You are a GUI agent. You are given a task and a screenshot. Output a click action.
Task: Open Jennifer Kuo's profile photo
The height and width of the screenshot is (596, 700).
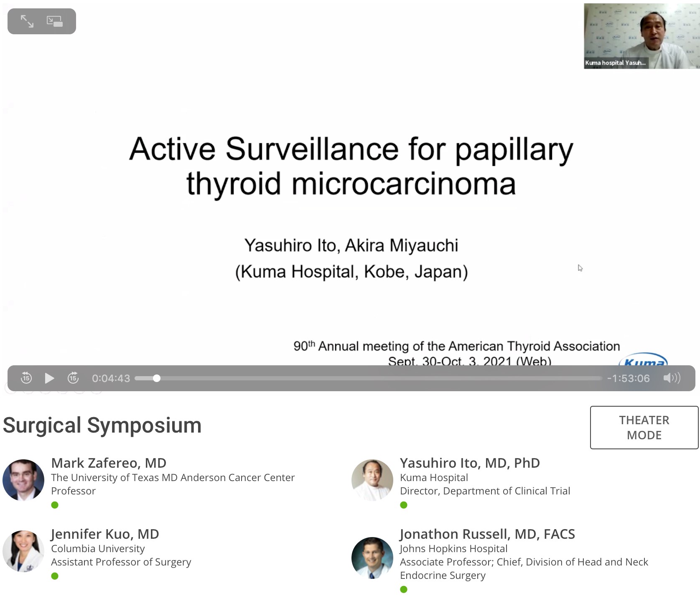tap(23, 551)
